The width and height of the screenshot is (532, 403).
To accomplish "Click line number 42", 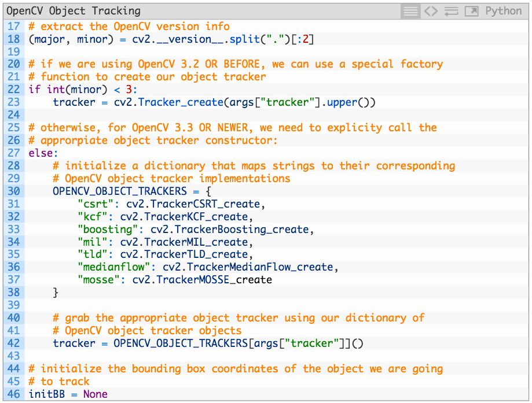I will pyautogui.click(x=13, y=343).
